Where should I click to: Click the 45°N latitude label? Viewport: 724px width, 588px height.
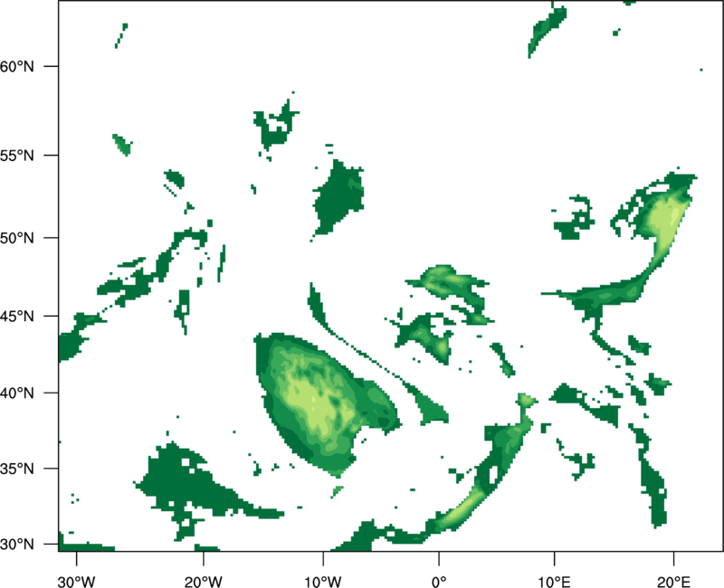click(x=17, y=317)
